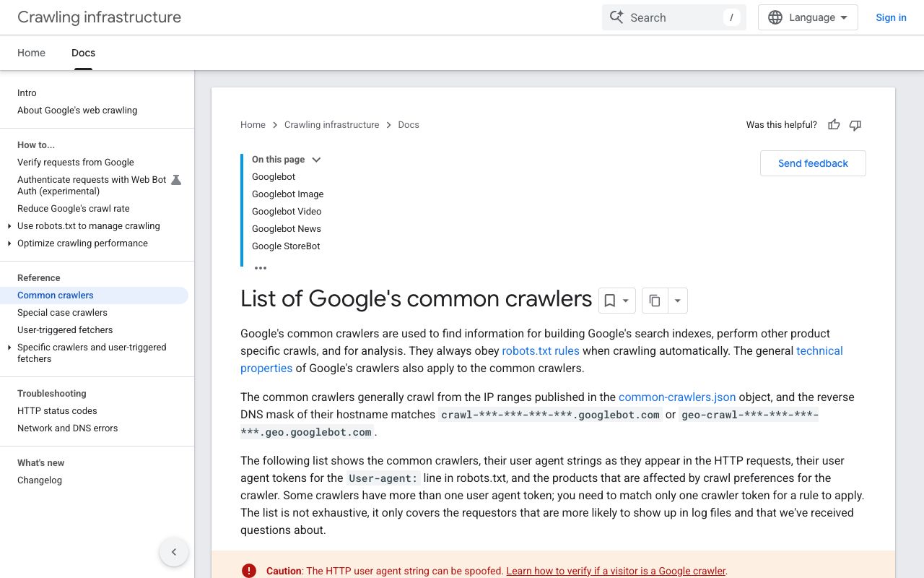The height and width of the screenshot is (578, 924).
Task: Click the caution warning icon
Action: [x=249, y=571]
